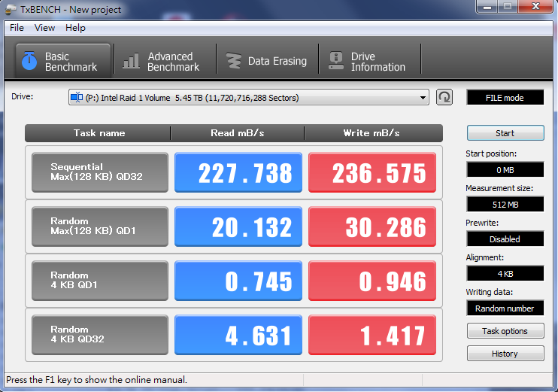
Task: Click the drive icon in Drive selector
Action: coord(77,98)
